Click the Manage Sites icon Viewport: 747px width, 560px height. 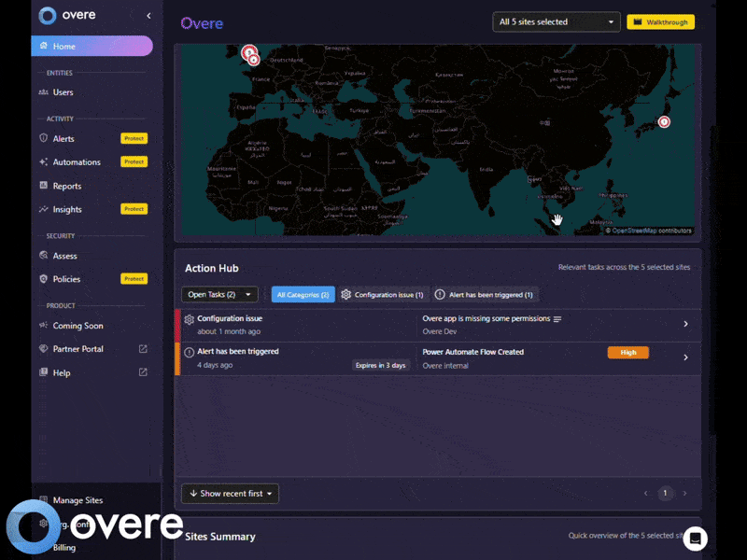click(x=43, y=499)
